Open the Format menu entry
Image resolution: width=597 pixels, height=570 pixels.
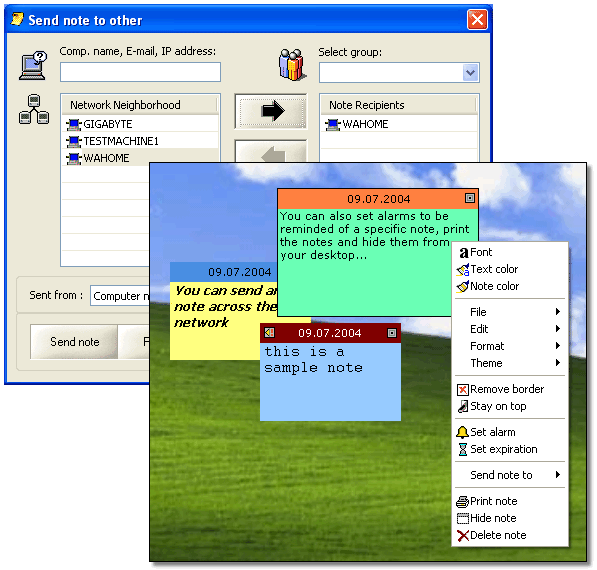coord(510,346)
